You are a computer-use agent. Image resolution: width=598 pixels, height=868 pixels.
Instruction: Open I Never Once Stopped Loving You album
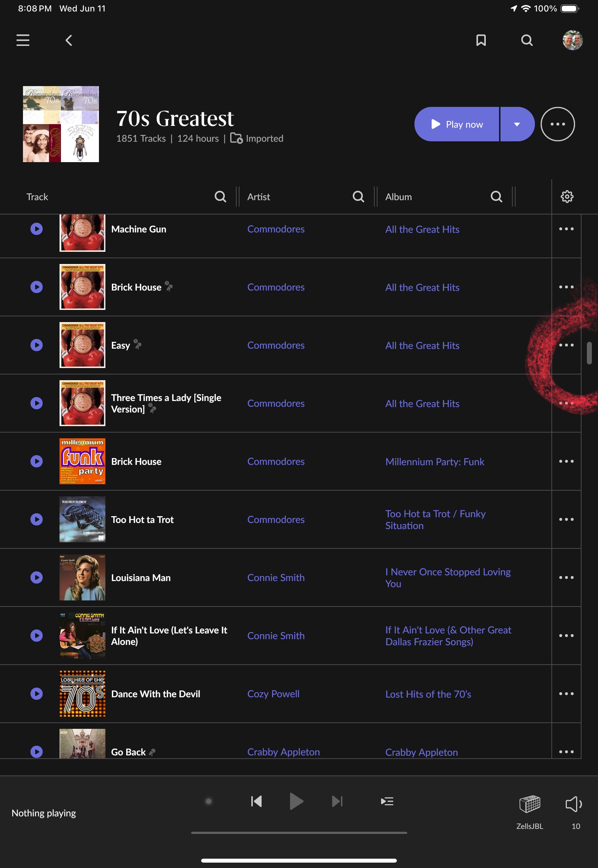point(448,577)
